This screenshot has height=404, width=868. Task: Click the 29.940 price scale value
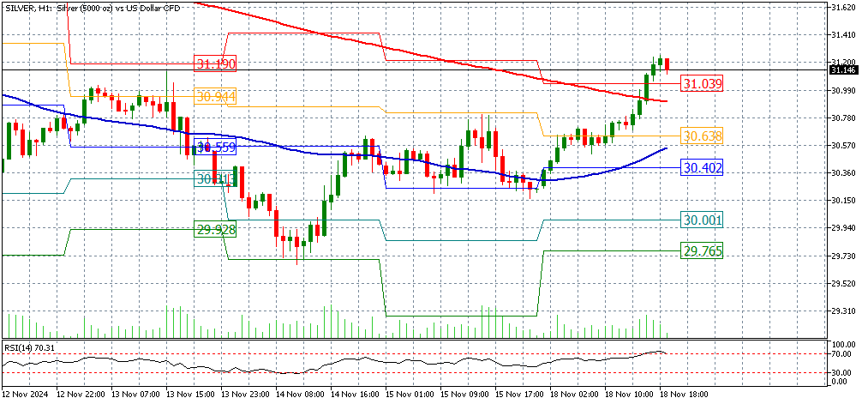(x=843, y=228)
